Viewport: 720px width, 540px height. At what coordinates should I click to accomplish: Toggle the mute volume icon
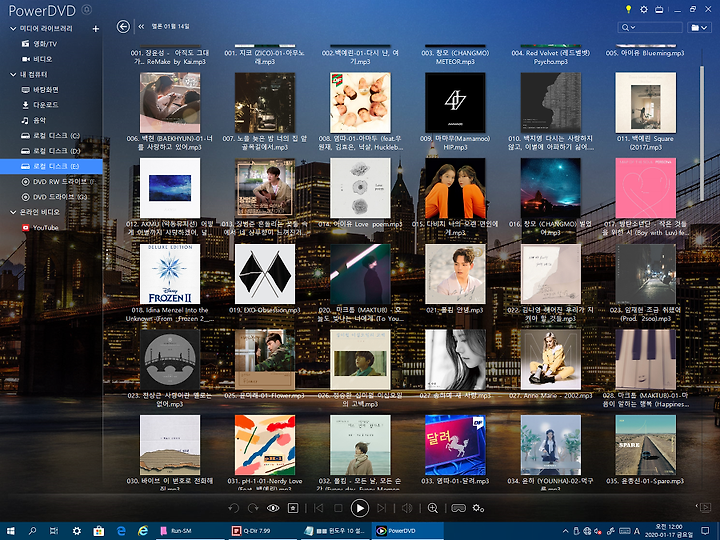point(407,508)
